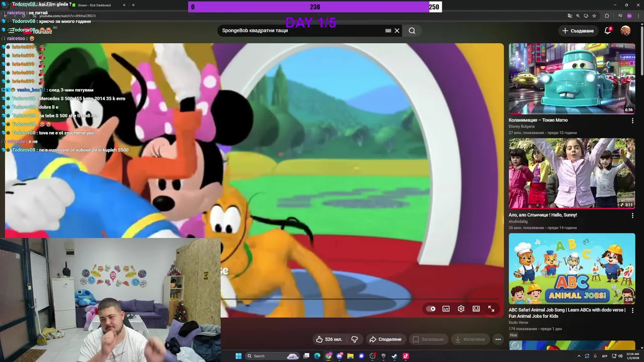Open the Windows Start button
Viewport: 644px width, 362px height.
pyautogui.click(x=238, y=356)
